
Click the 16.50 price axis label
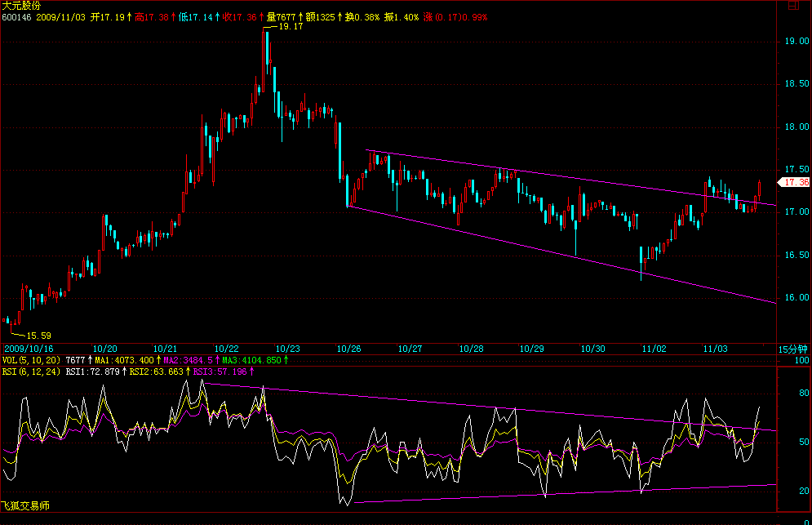point(796,255)
